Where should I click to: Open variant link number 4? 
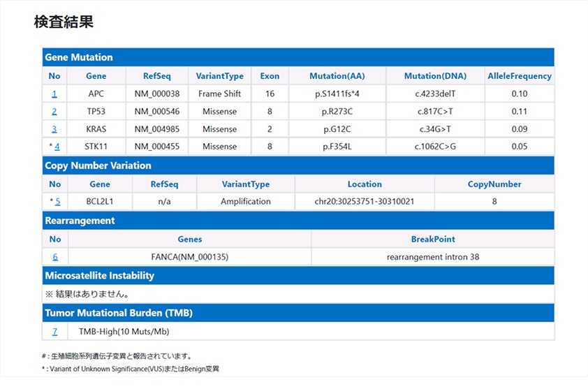[57, 147]
